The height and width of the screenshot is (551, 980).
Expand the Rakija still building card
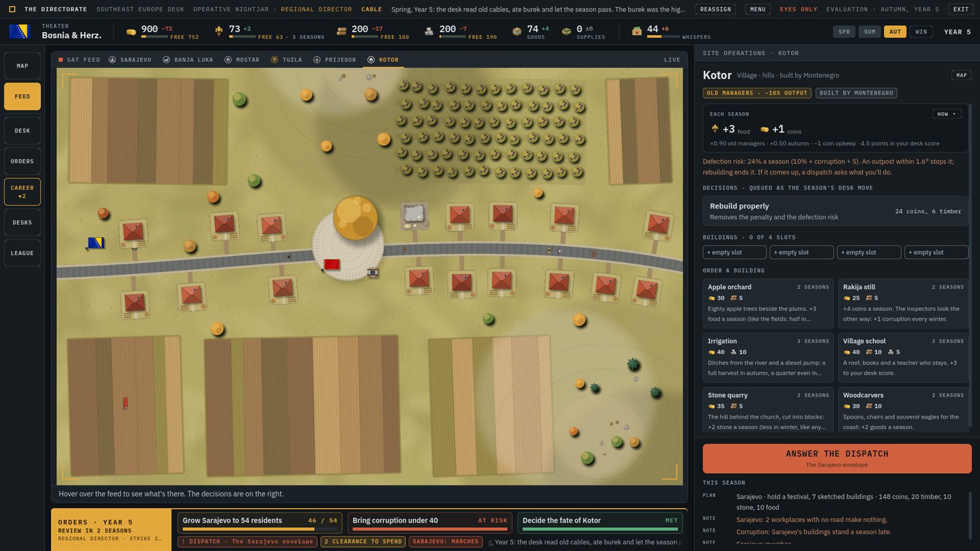[x=903, y=302]
